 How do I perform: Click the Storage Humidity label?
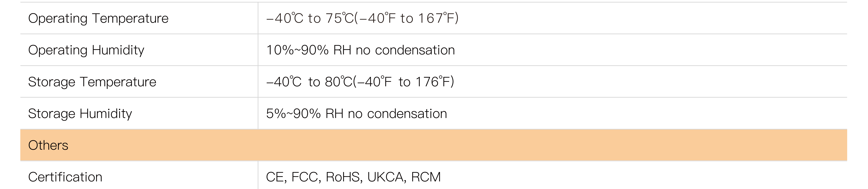(80, 113)
